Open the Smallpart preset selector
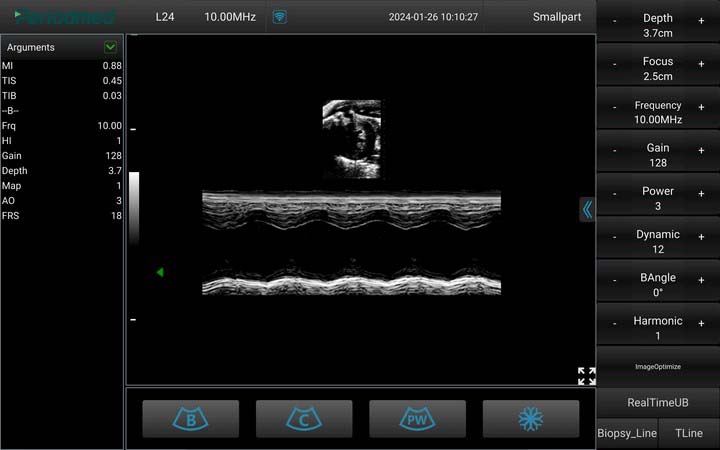The height and width of the screenshot is (450, 720). pos(559,17)
